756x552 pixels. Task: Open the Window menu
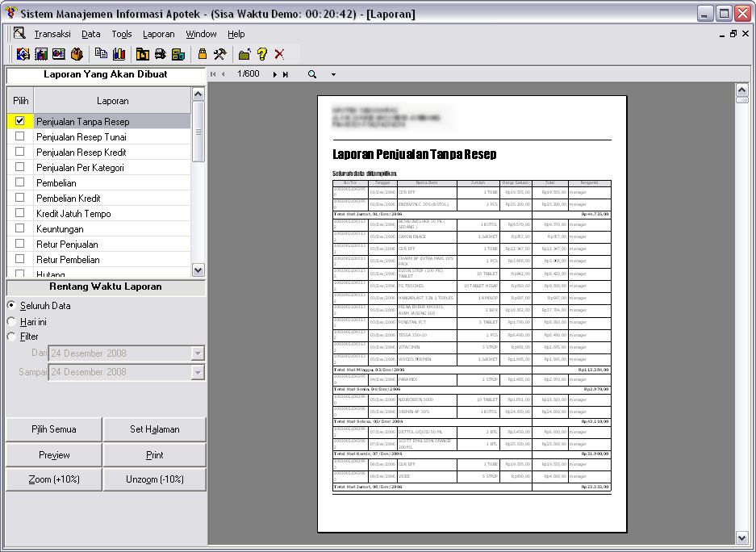pos(201,34)
